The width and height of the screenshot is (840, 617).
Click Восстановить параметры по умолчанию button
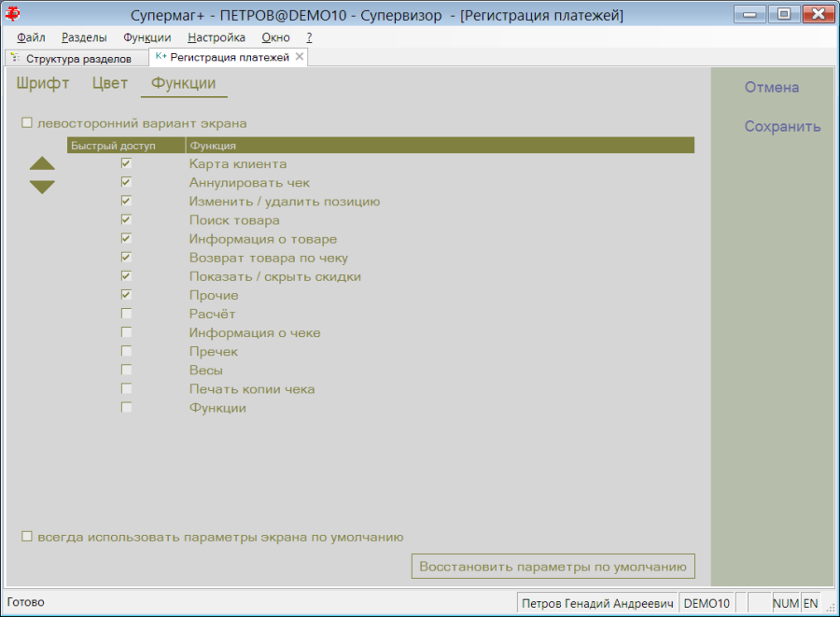tap(553, 567)
